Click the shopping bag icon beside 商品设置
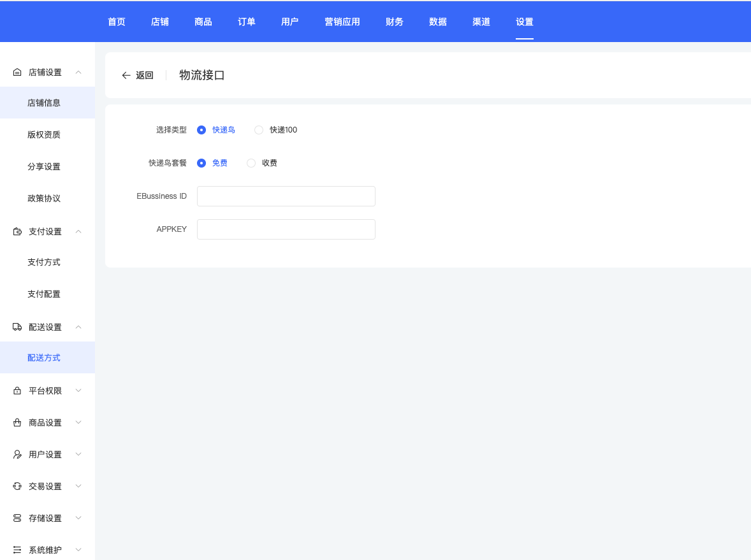 [17, 422]
